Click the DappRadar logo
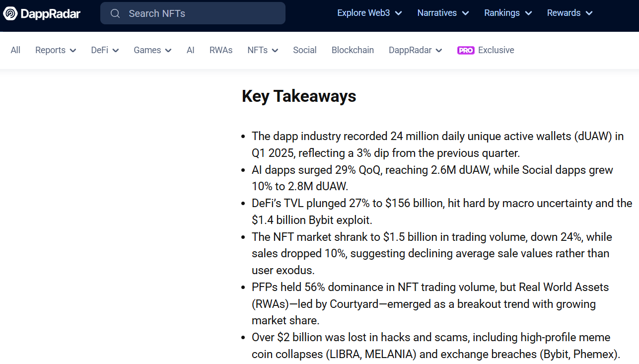This screenshot has width=639, height=364. [42, 13]
